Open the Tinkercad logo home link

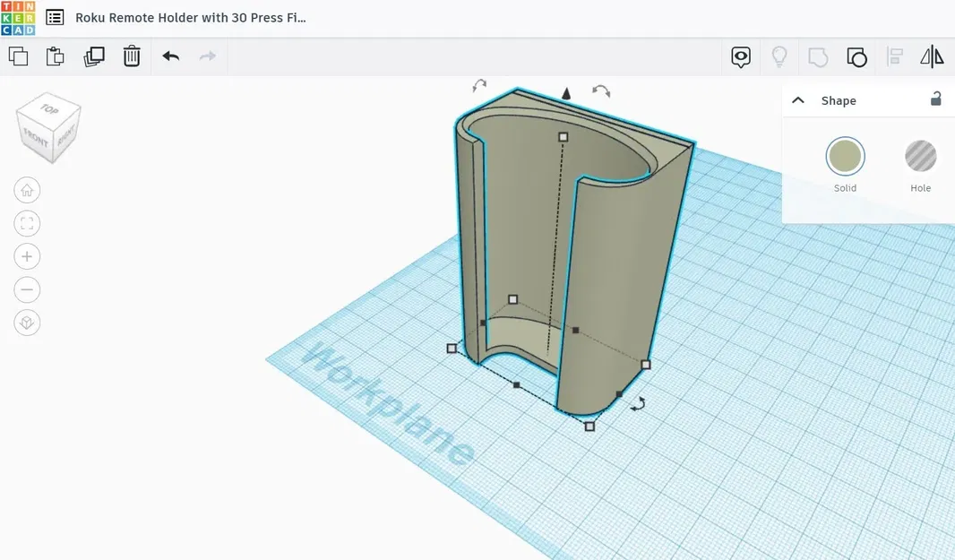click(18, 18)
